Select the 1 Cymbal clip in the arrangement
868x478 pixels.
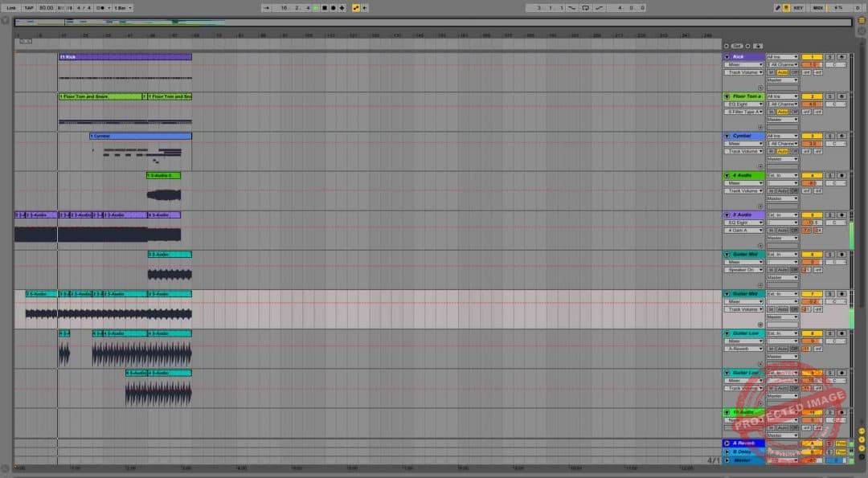141,136
